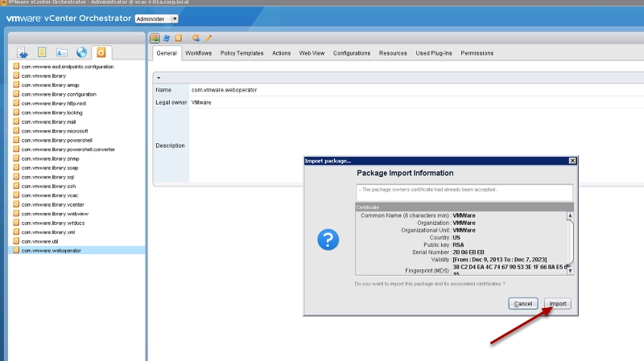Image resolution: width=644 pixels, height=361 pixels.
Task: Click the Cancel button in dialog
Action: (x=522, y=304)
